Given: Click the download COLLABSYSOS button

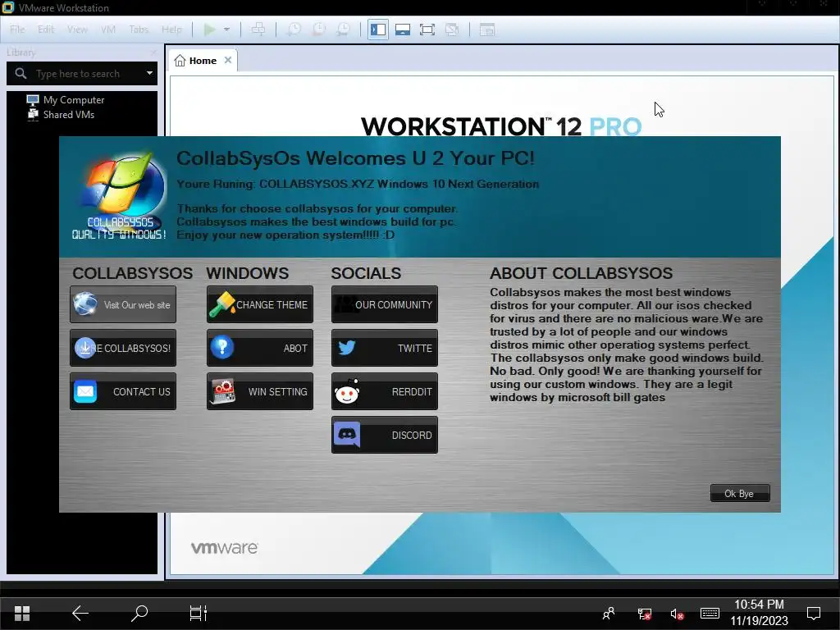Looking at the screenshot, I should 123,348.
